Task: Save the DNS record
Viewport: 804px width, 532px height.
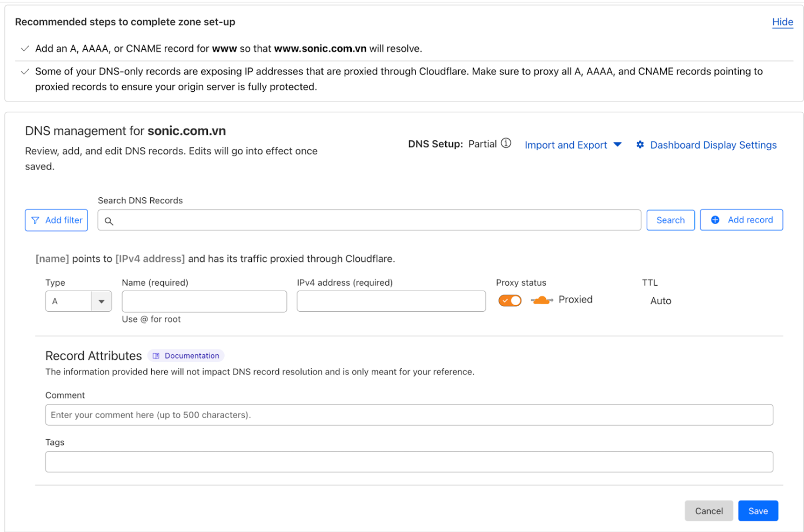Action: 758,511
